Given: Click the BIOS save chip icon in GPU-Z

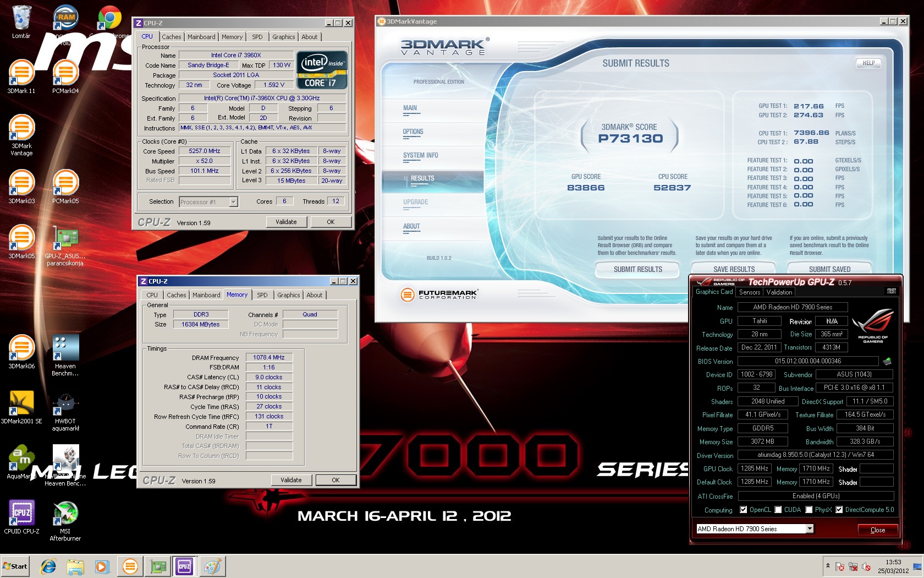Looking at the screenshot, I should click(x=887, y=362).
